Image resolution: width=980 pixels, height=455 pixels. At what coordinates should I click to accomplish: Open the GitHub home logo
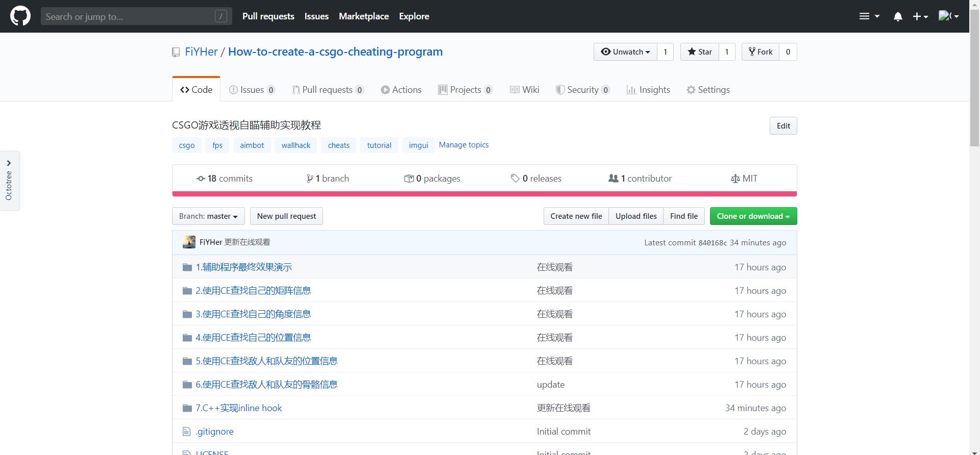pos(20,16)
